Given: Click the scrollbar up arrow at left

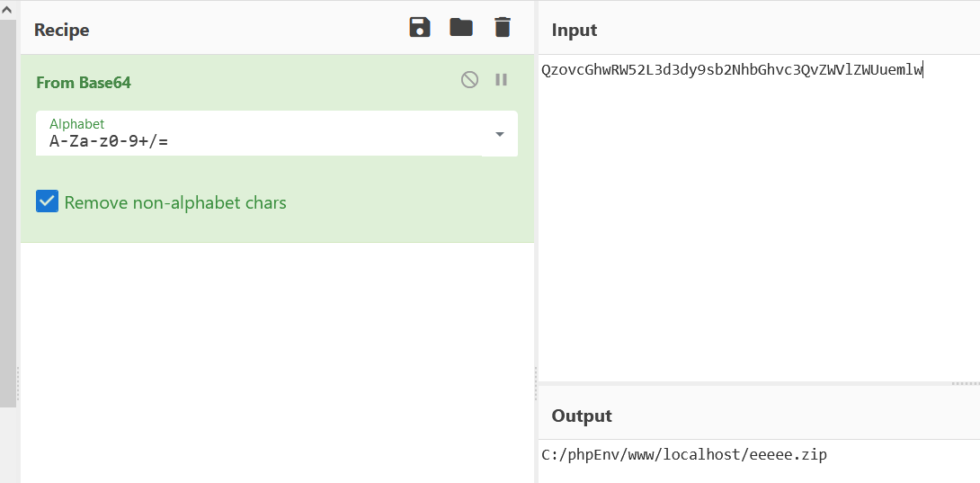Looking at the screenshot, I should pos(7,9).
